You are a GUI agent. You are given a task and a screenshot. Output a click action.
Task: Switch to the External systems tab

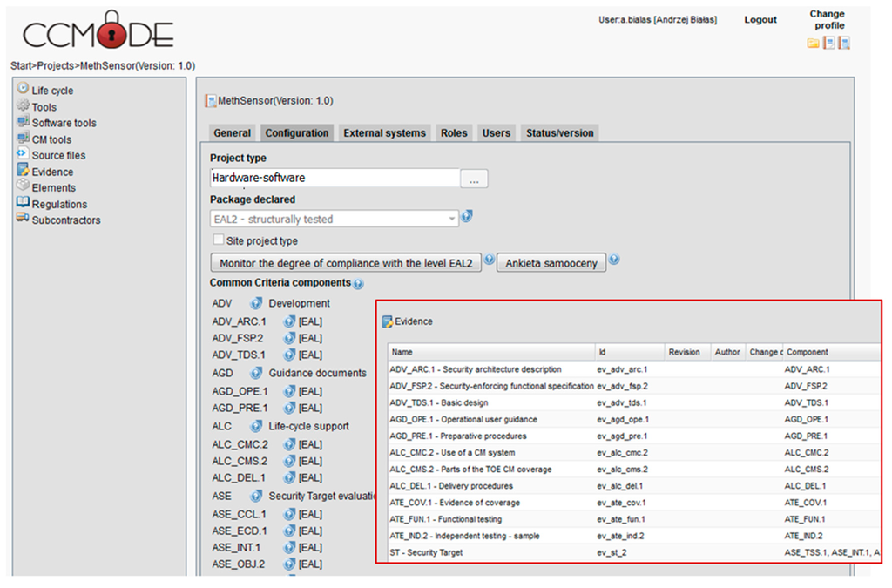[384, 133]
